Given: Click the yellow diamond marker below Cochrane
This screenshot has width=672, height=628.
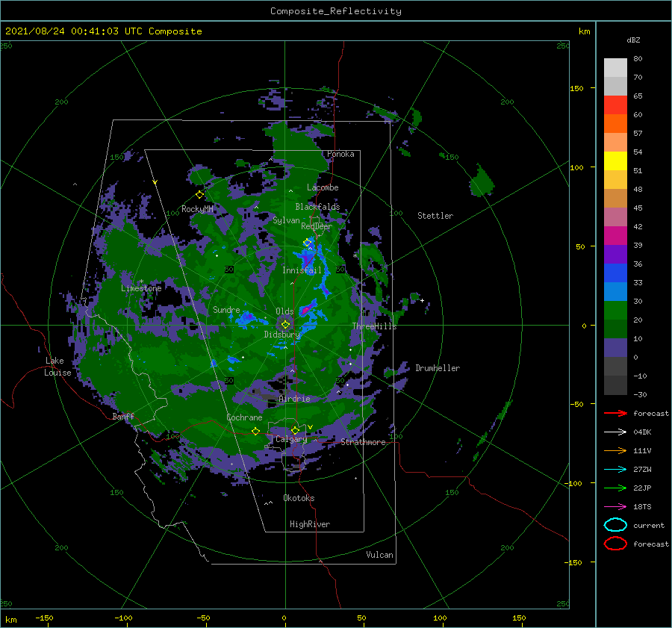Looking at the screenshot, I should click(255, 431).
